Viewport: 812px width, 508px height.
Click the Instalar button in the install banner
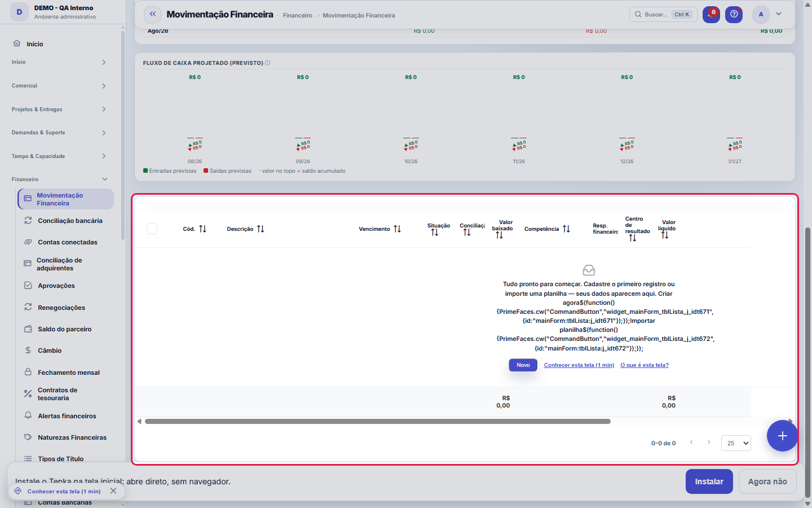tap(709, 481)
